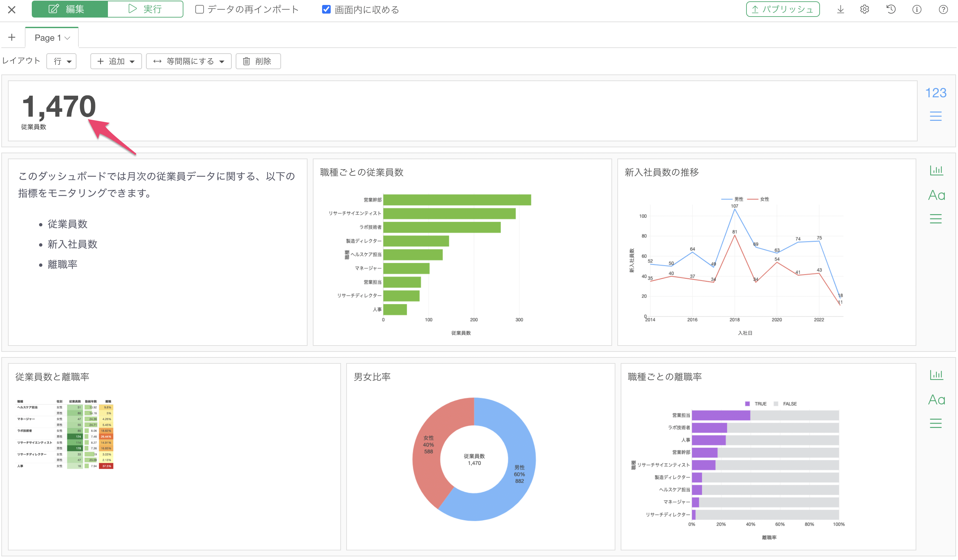Screen dimensions: 958x560
Task: Open version history clock icon
Action: [x=891, y=9]
